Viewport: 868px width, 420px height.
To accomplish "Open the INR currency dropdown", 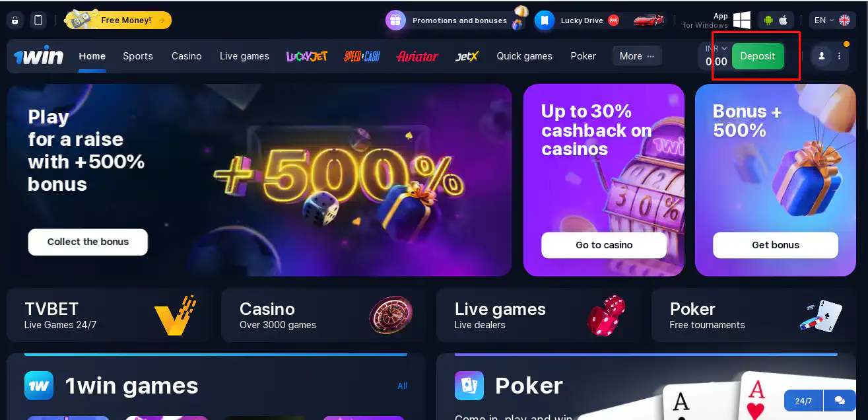I will 716,48.
